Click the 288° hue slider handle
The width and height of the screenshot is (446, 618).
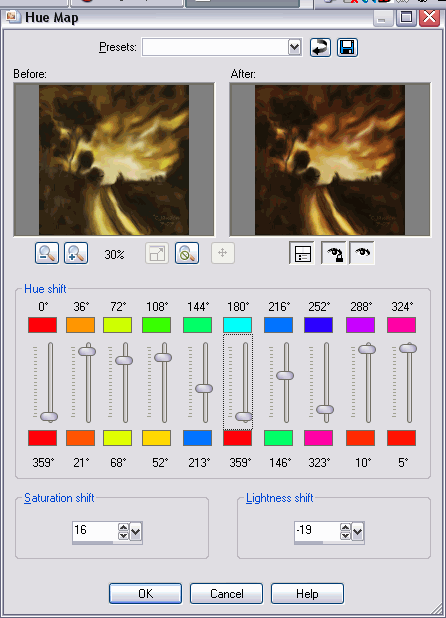(367, 349)
